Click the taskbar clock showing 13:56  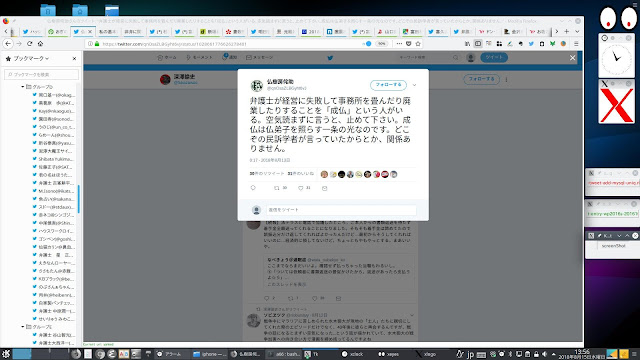tap(582, 354)
